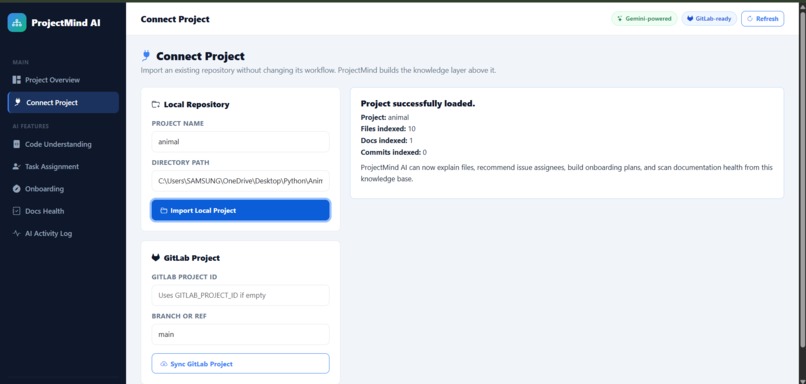Click the 'Import an existing repository' description text
The width and height of the screenshot is (806, 384).
pos(319,70)
